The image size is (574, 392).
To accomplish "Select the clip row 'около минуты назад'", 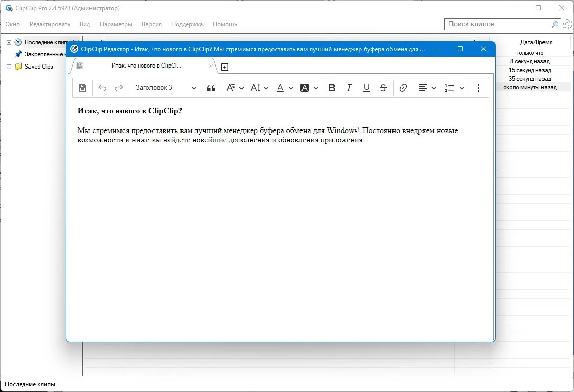I will [x=530, y=87].
